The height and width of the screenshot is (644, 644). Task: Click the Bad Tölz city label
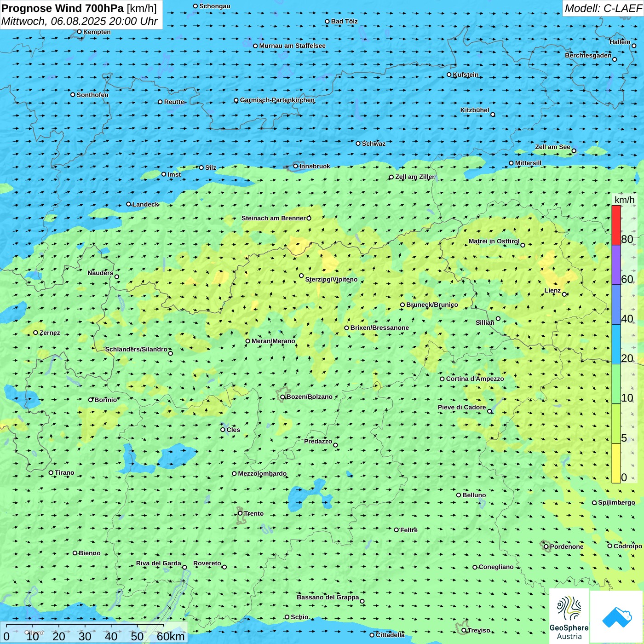click(345, 21)
